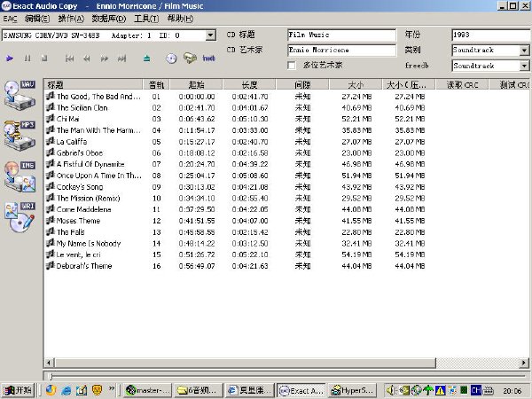Open the 帮助(H) menu
This screenshot has height=399, width=532.
[x=180, y=19]
